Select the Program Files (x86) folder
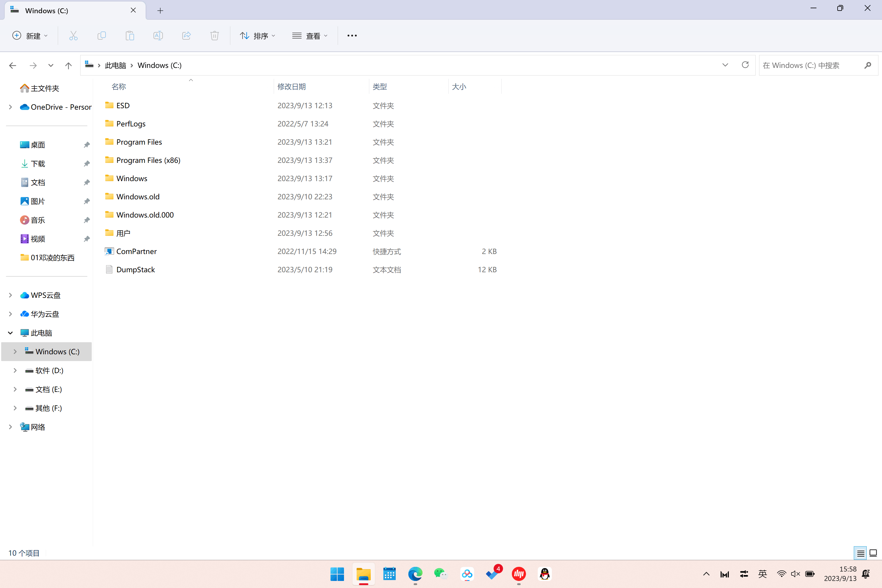Image resolution: width=882 pixels, height=588 pixels. click(148, 160)
